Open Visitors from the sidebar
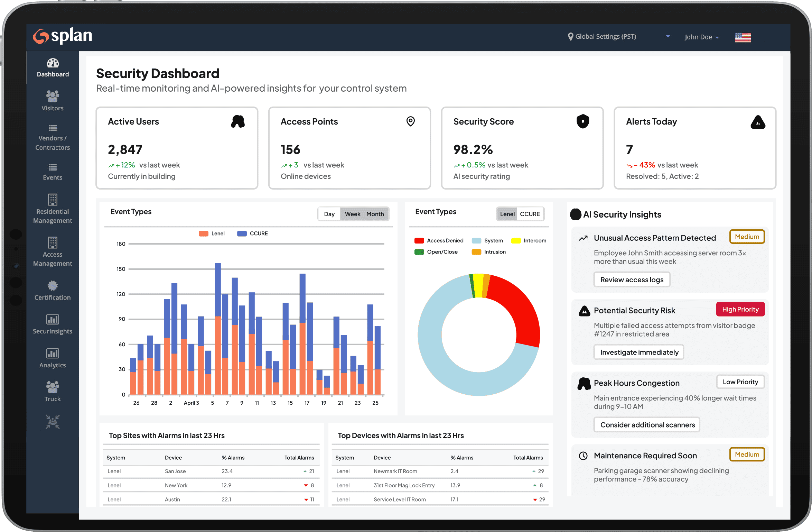 tap(53, 101)
